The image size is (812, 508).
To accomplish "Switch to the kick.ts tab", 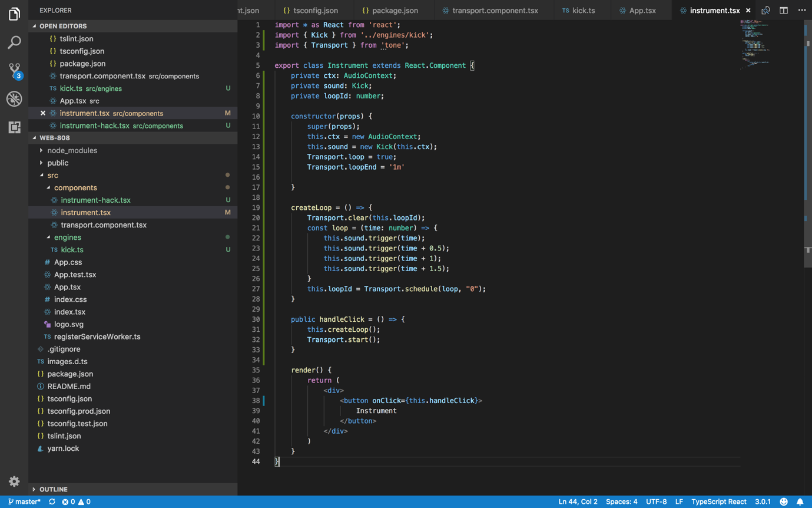I will [583, 10].
